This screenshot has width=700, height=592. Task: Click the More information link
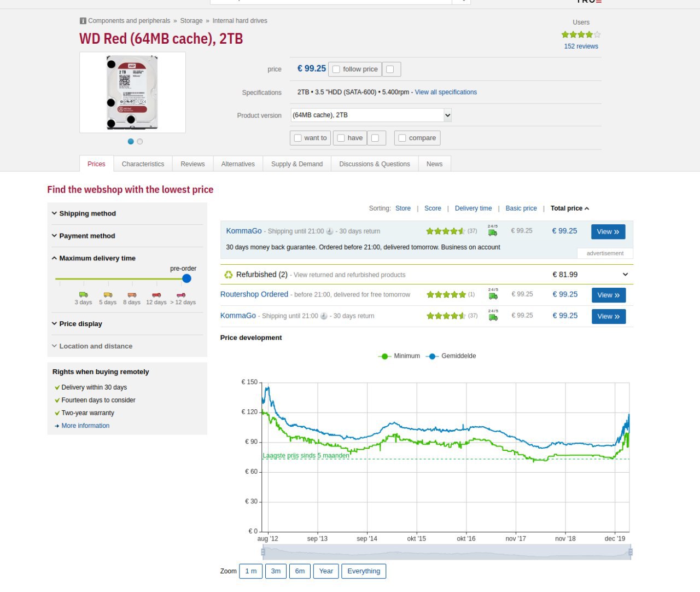85,426
